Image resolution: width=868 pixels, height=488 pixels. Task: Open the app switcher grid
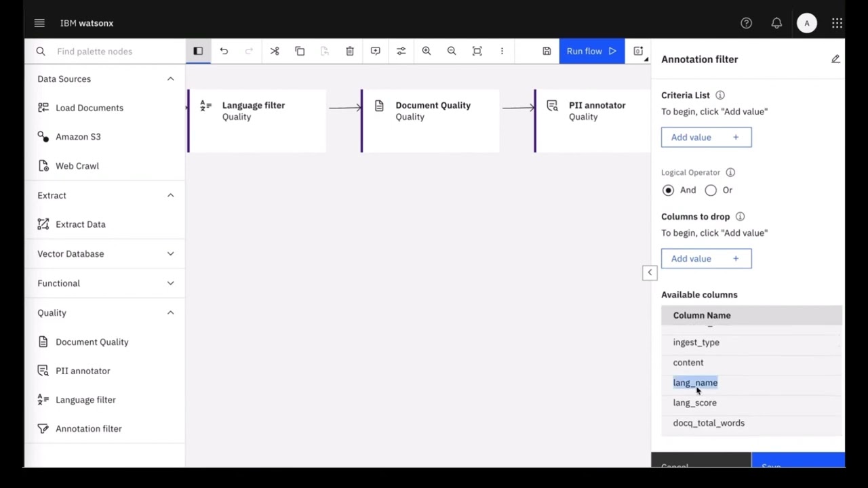[837, 23]
